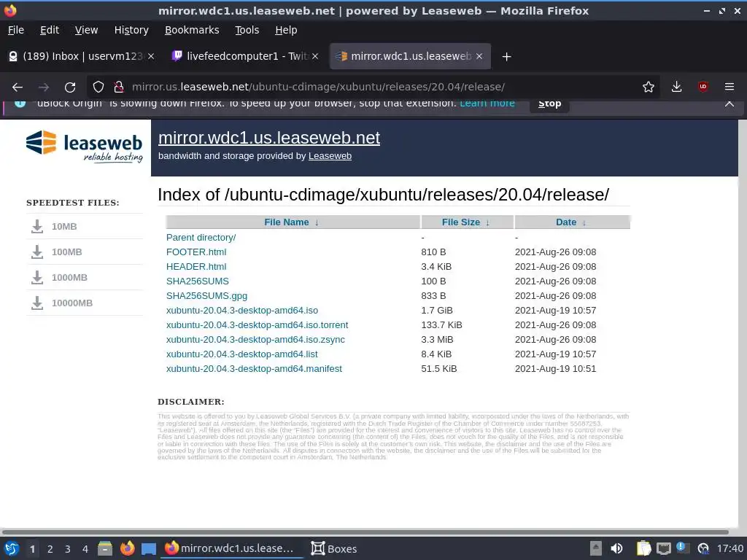Go to Parent directory
Viewport: 747px width, 560px height.
[201, 237]
